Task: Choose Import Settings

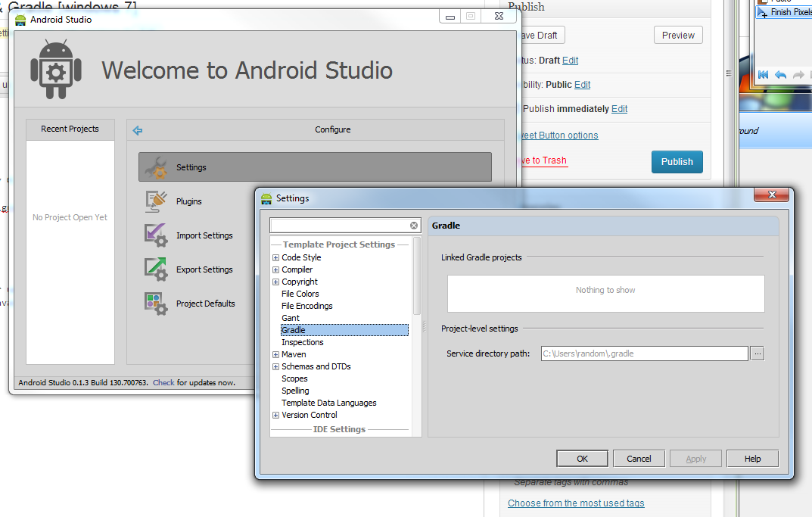Action: [204, 235]
